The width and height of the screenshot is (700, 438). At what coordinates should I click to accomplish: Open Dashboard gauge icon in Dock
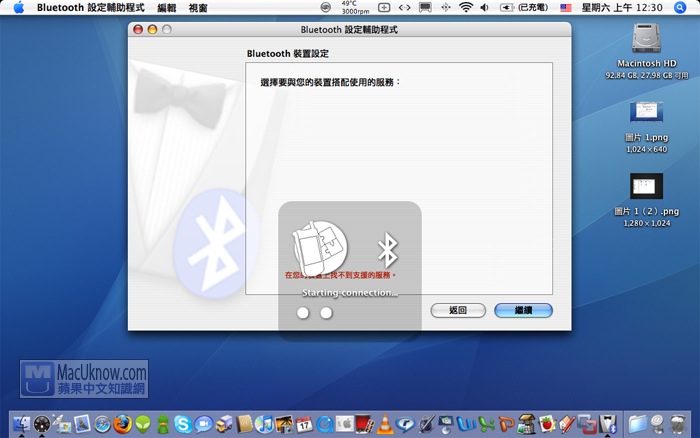tap(42, 424)
